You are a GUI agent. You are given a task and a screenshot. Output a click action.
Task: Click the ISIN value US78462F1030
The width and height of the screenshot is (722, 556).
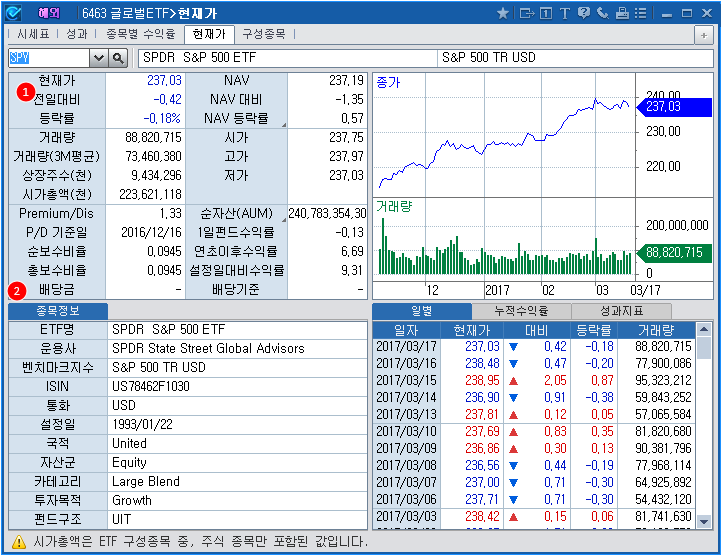tap(151, 386)
